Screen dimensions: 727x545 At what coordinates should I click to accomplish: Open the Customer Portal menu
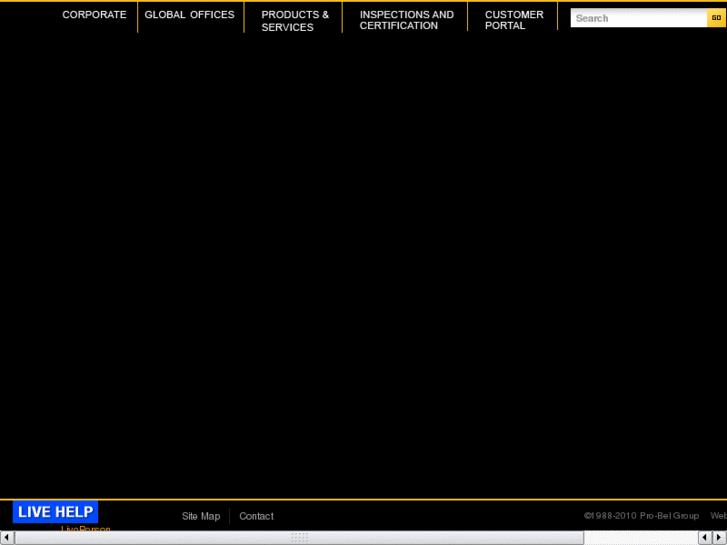click(x=514, y=20)
